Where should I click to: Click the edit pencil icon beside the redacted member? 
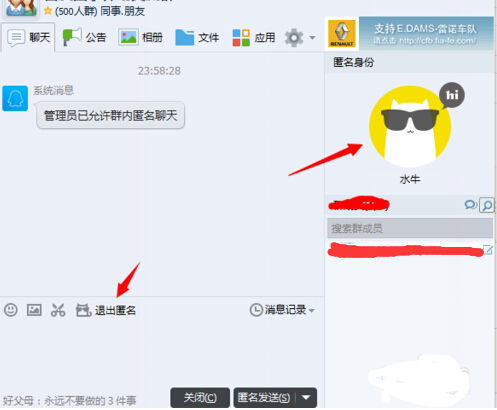tap(488, 250)
